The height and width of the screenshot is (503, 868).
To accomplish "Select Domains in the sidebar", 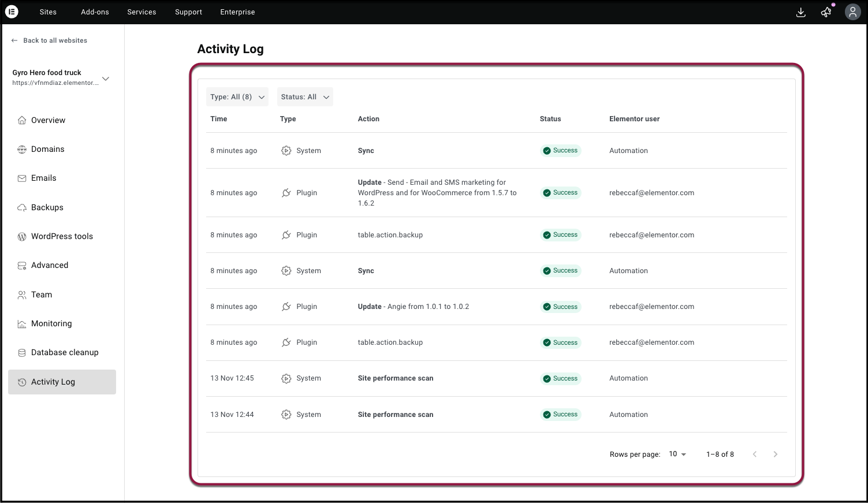I will click(x=47, y=149).
